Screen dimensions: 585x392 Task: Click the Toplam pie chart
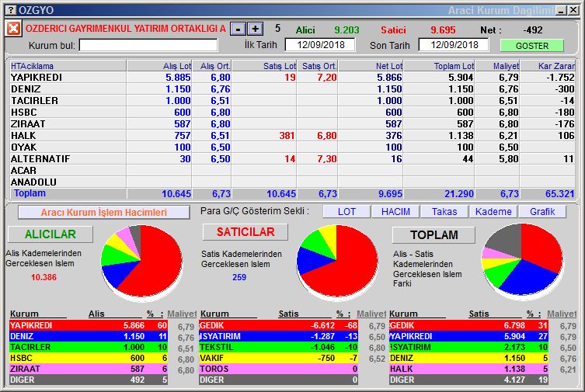(521, 262)
